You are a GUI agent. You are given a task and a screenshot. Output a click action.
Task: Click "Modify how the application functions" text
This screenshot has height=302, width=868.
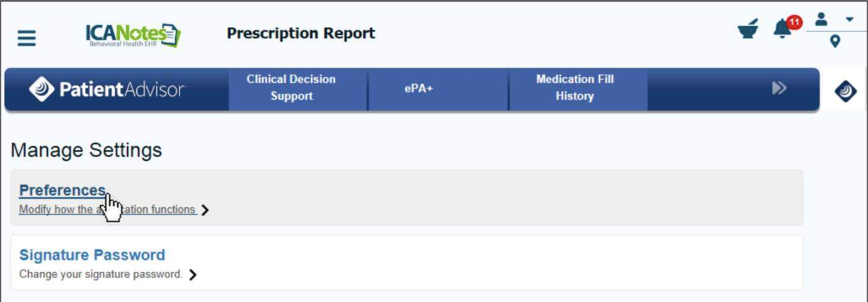pos(107,210)
